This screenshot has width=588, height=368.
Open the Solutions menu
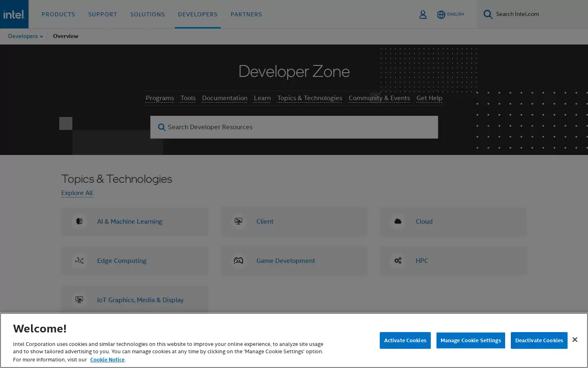coord(147,14)
